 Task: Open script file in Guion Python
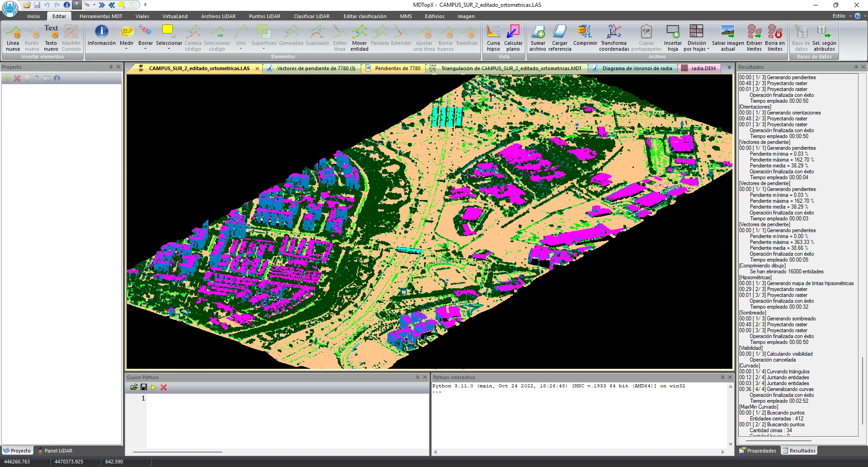[134, 387]
